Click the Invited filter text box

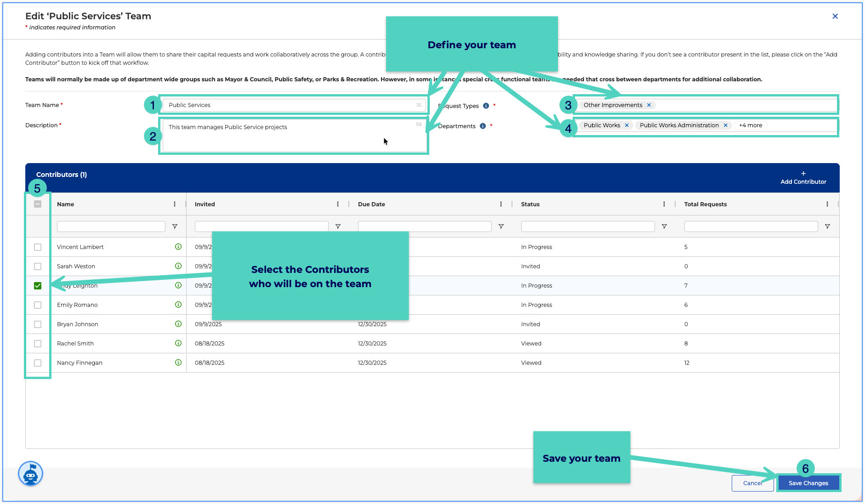(262, 227)
